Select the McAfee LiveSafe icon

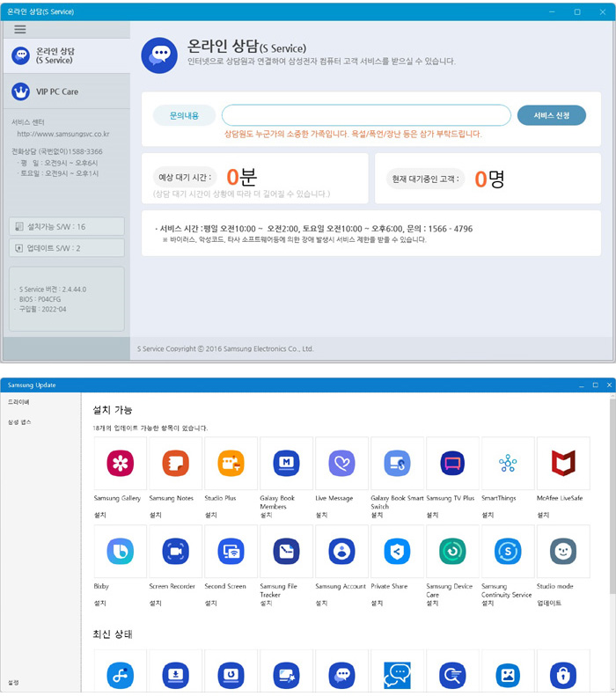563,463
